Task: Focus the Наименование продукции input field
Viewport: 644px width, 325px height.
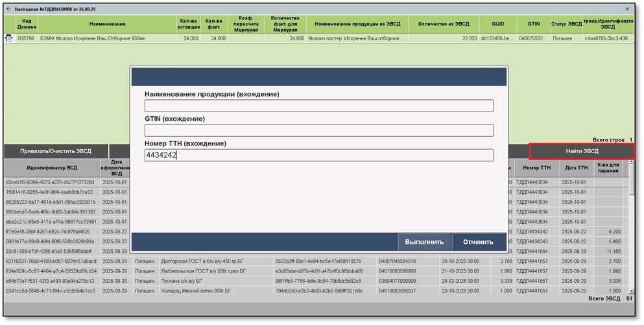Action: point(318,106)
